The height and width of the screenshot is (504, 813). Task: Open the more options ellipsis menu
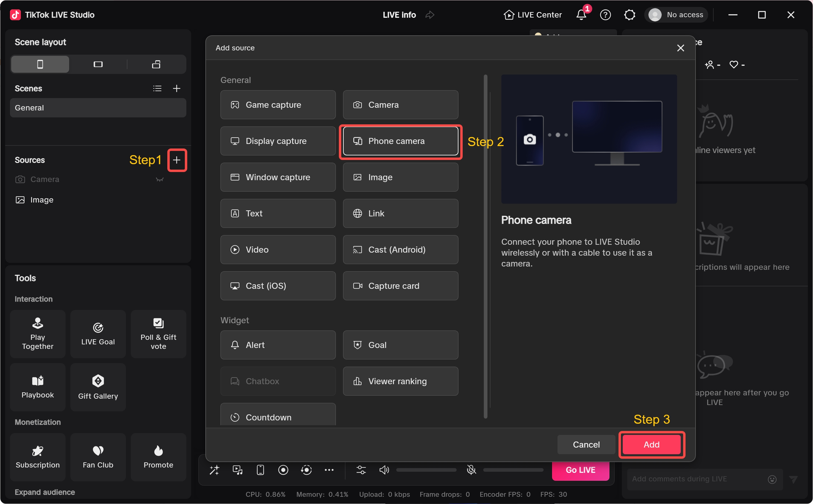pyautogui.click(x=329, y=470)
